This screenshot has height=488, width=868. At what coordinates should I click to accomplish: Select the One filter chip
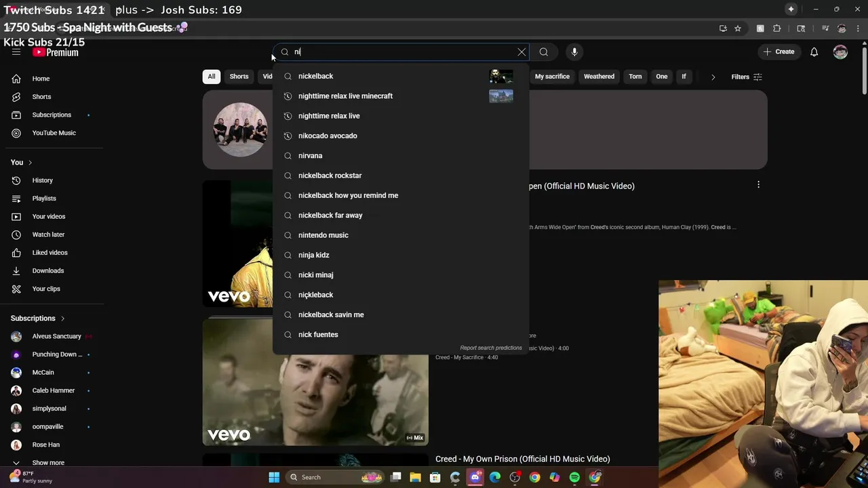tap(662, 77)
